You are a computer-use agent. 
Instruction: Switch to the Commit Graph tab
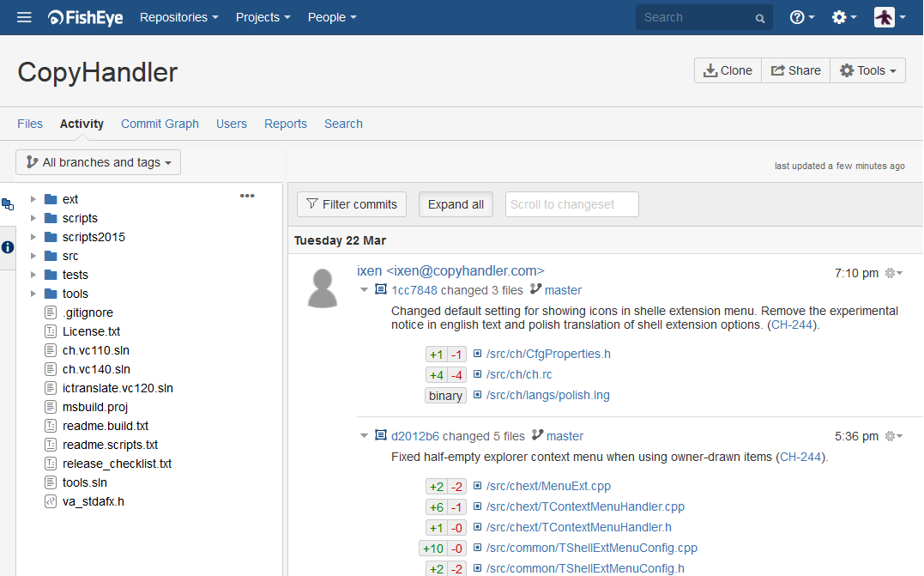(160, 124)
